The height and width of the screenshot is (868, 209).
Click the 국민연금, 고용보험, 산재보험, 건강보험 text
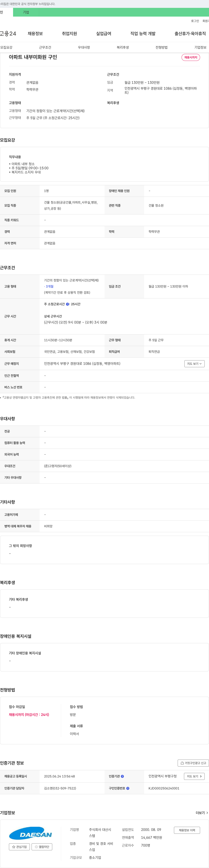[69, 352]
